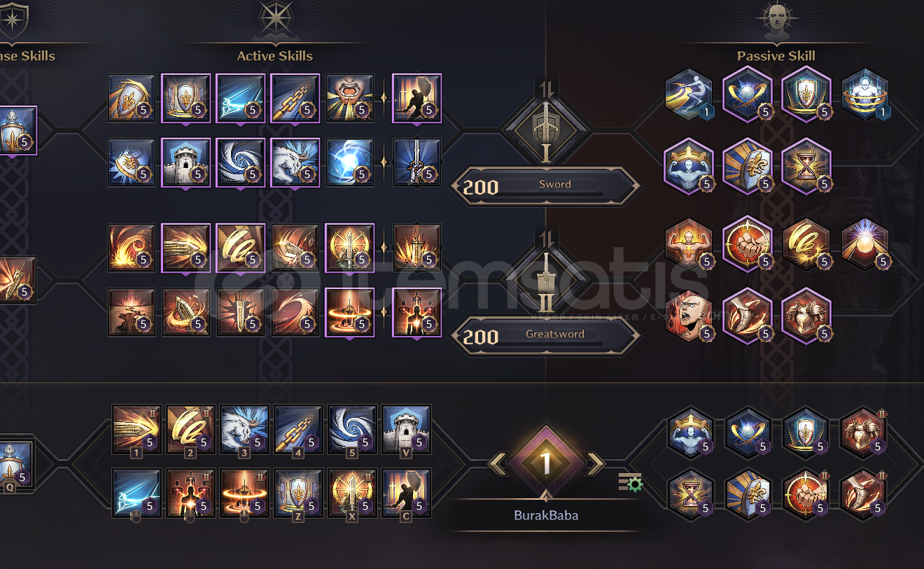This screenshot has height=569, width=924.
Task: Switch to the Passive Skill section header
Action: point(776,56)
